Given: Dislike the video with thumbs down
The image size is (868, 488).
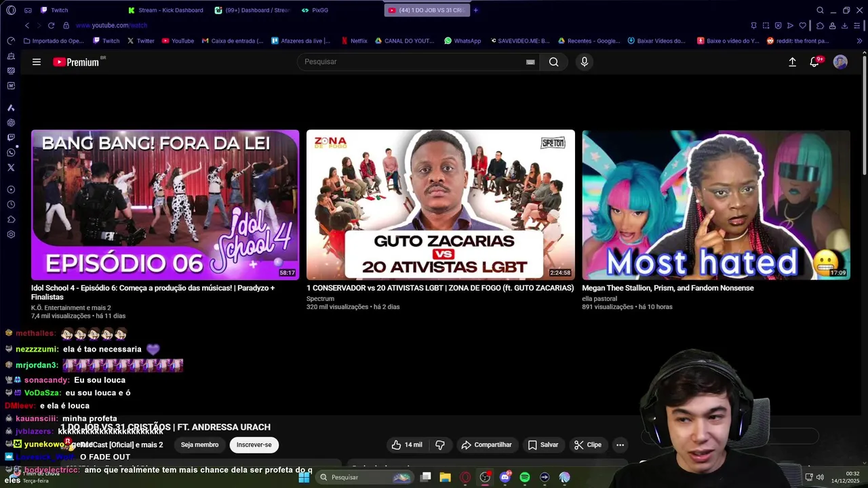Looking at the screenshot, I should click(439, 445).
